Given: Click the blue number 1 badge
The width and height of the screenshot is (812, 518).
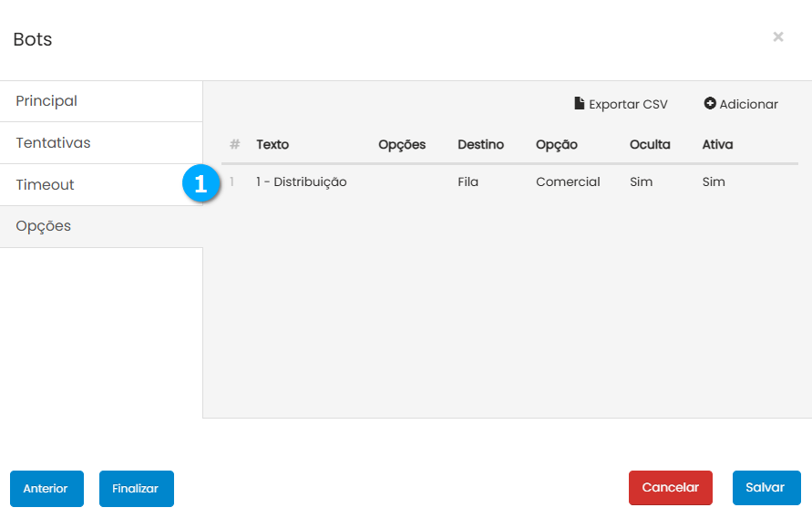Looking at the screenshot, I should point(200,182).
